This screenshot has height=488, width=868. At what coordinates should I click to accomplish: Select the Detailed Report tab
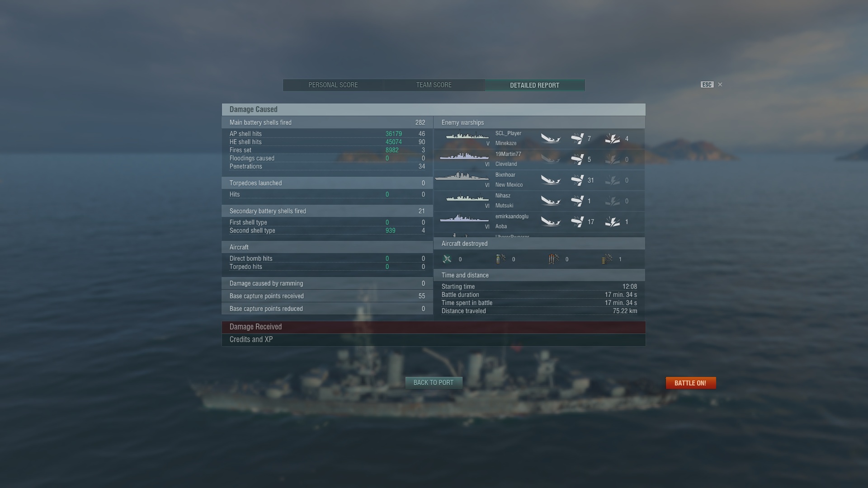[535, 85]
